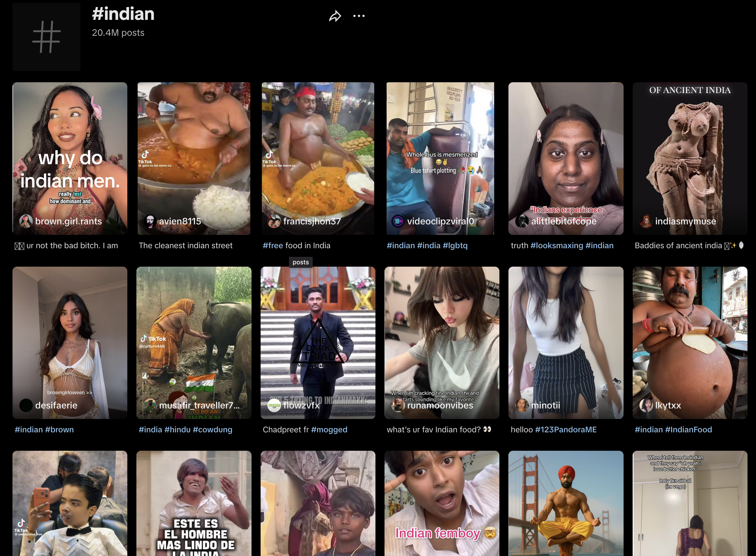Click the indiasmymuse username
Viewport: 756px width, 556px height.
pos(686,221)
